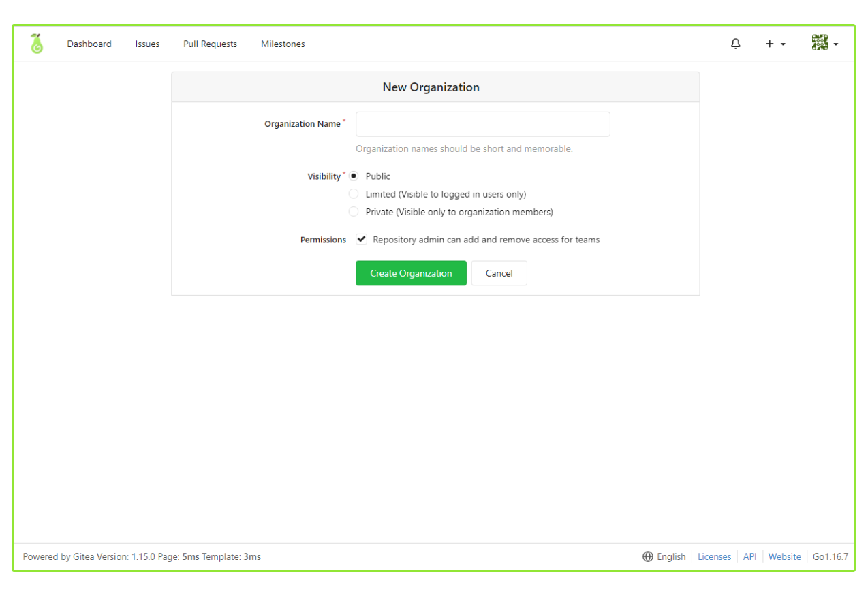Image resolution: width=868 pixels, height=596 pixels.
Task: Open the Issues menu item
Action: pos(147,44)
